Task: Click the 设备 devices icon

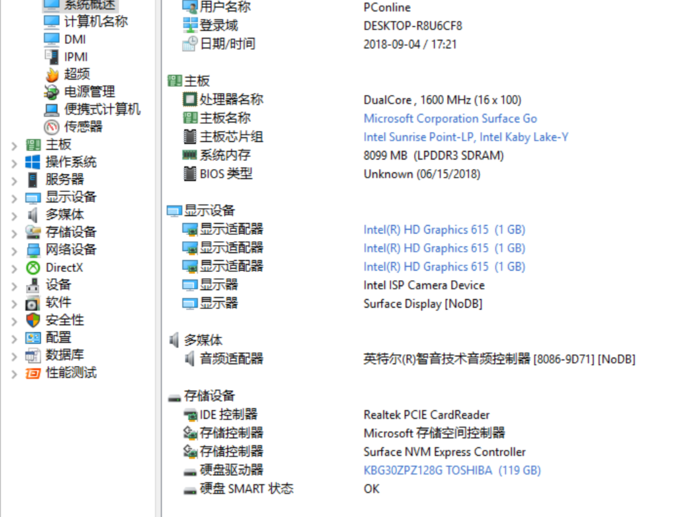Action: 33,285
